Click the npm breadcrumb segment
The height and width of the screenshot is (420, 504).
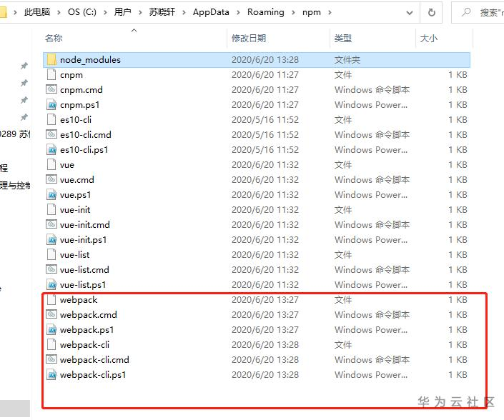tap(312, 12)
